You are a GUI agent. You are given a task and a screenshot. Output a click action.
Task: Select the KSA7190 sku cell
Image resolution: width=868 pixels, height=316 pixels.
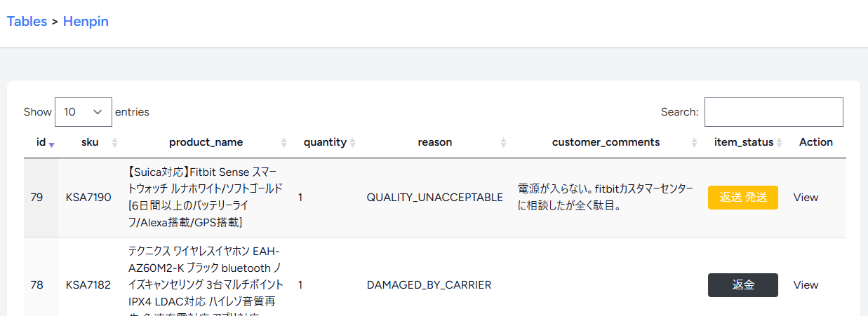click(88, 198)
